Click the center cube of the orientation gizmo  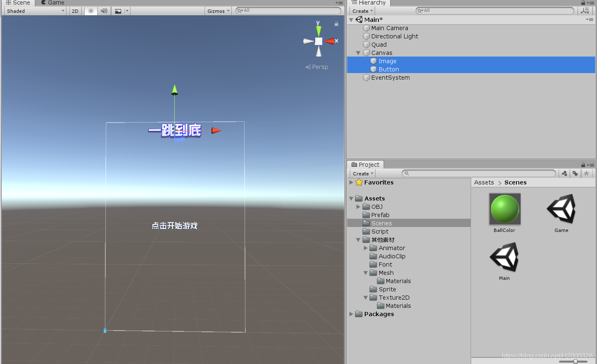point(319,41)
